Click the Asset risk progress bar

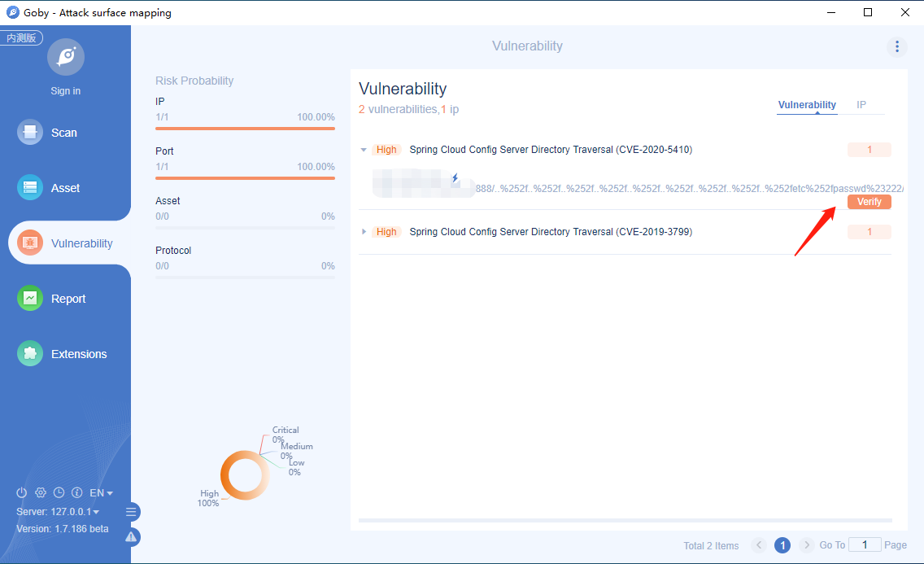coord(245,228)
